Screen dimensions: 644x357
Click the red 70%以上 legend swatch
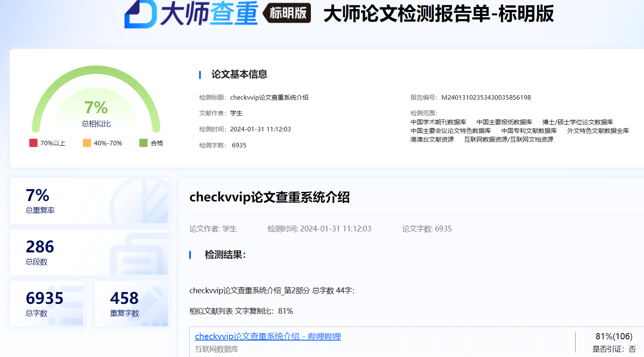click(33, 143)
